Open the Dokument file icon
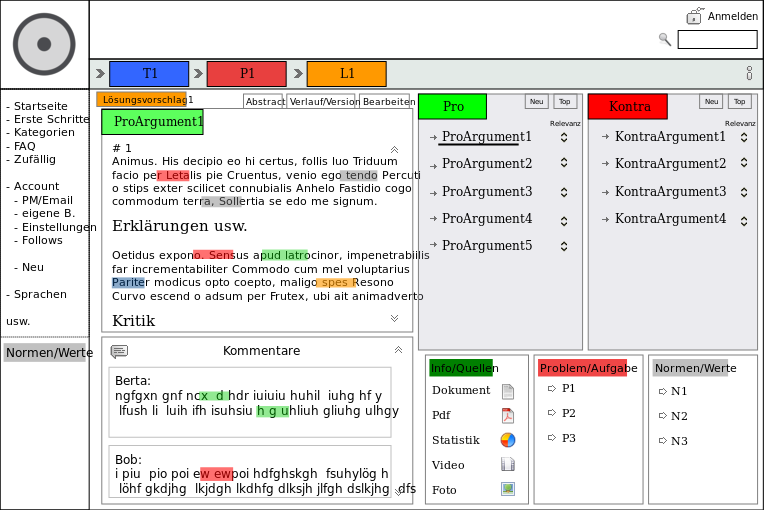Screen dimensions: 764x510 tap(508, 391)
